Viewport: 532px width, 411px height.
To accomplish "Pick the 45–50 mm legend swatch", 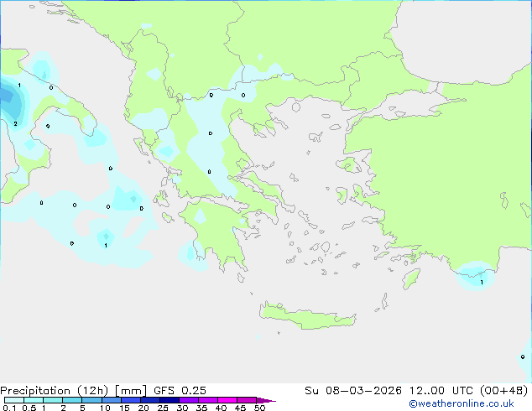I will click(247, 400).
